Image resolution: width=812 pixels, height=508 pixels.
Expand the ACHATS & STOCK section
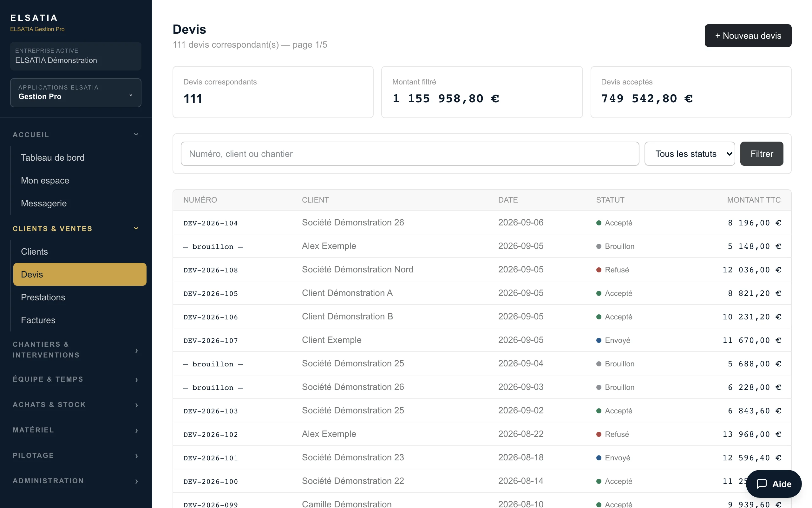[x=76, y=404]
